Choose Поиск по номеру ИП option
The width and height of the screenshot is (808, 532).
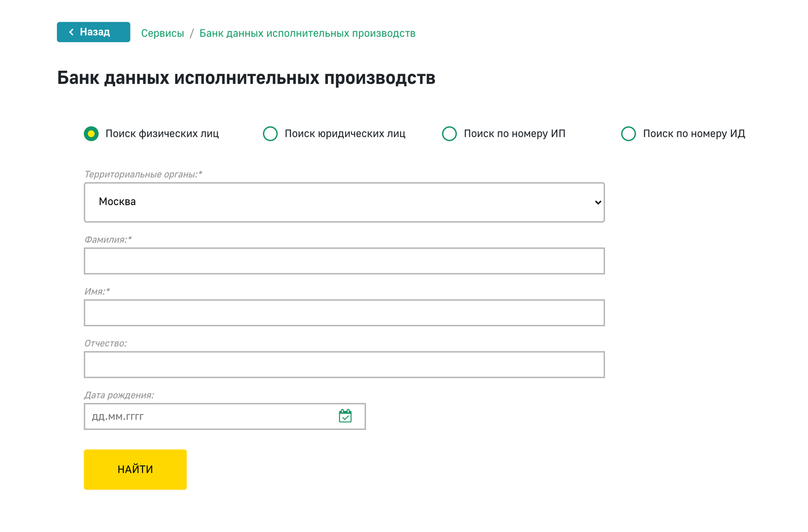449,133
